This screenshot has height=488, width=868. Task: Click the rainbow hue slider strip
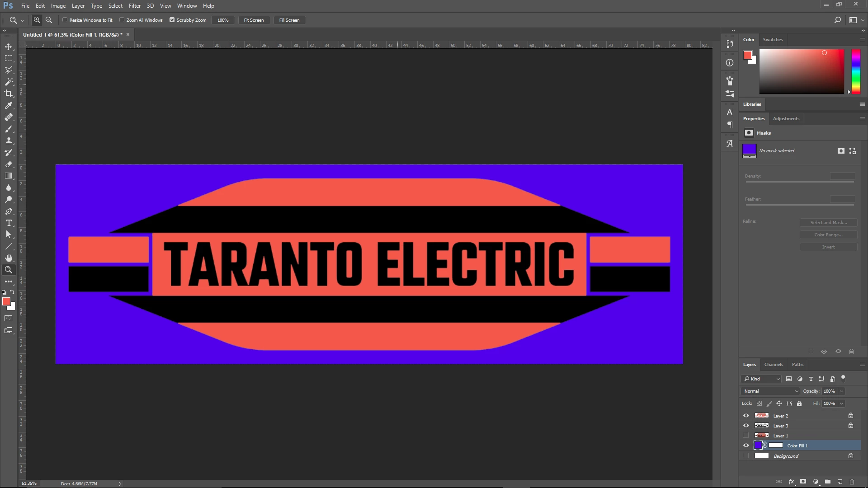coord(856,71)
